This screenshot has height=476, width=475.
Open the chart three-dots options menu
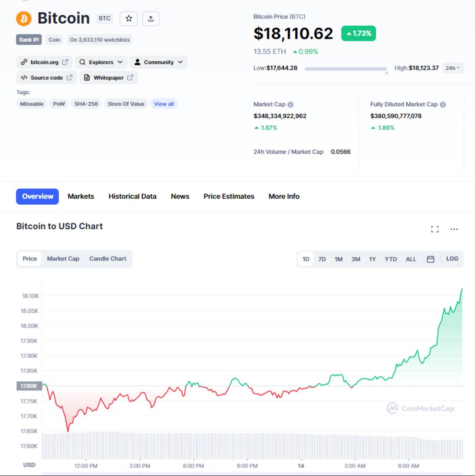(x=454, y=229)
